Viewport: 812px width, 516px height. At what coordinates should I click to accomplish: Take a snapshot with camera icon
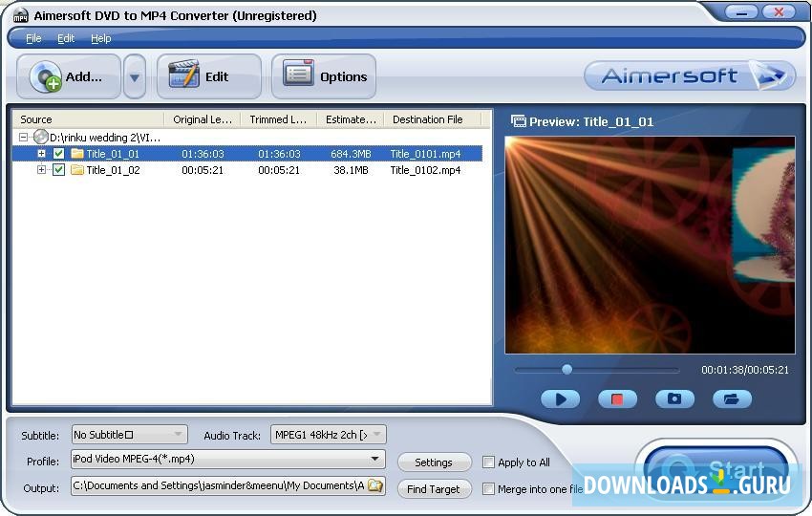pos(674,398)
